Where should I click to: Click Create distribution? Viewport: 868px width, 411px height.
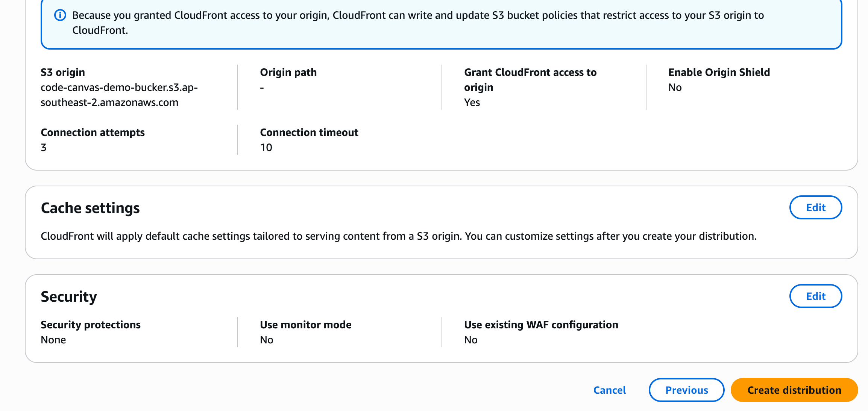coord(794,390)
